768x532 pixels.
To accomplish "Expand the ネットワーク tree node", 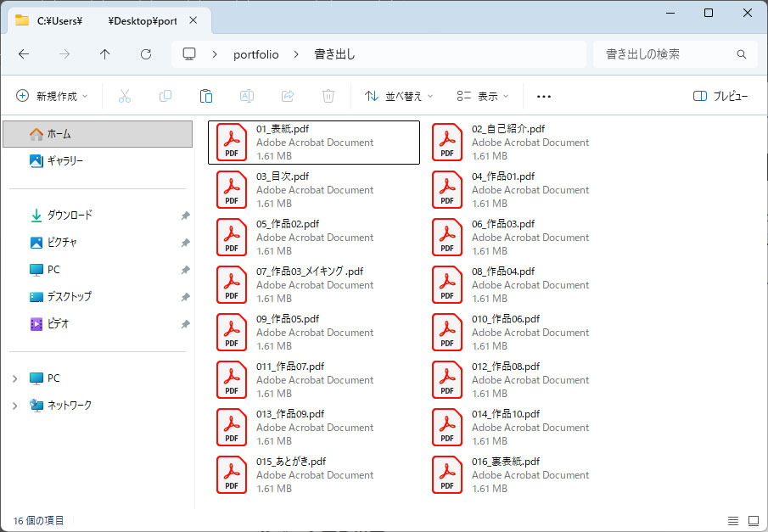I will (14, 406).
